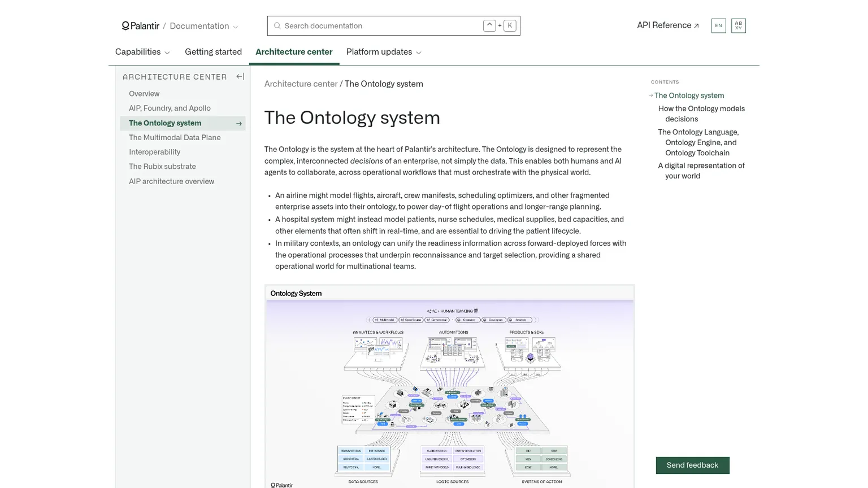This screenshot has height=488, width=868.
Task: Jump to A digital representation of your world
Action: pyautogui.click(x=701, y=171)
